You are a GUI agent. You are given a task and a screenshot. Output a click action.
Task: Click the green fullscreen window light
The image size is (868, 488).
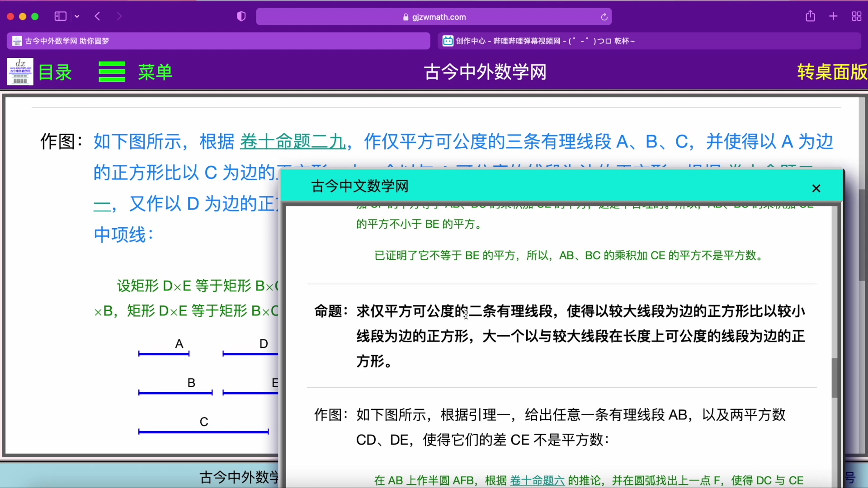tap(35, 16)
